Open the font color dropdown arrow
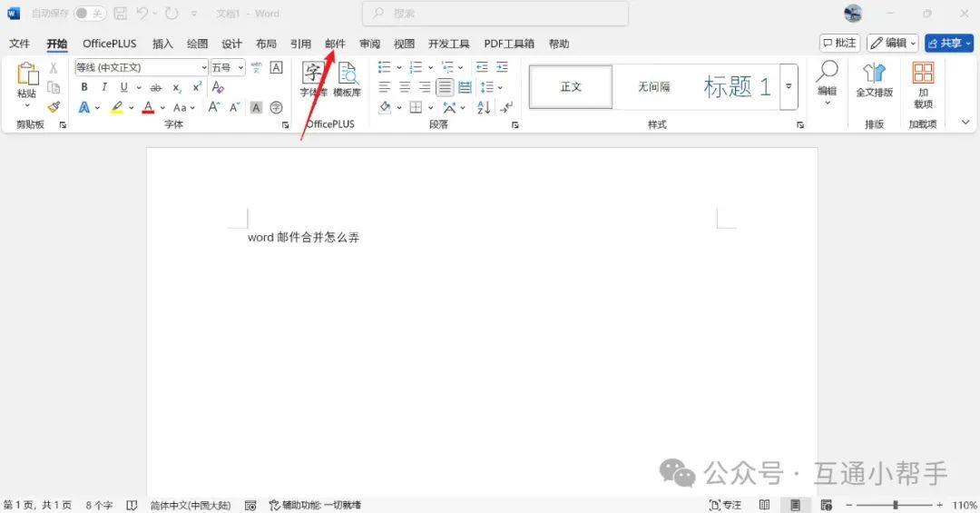This screenshot has width=980, height=513. [162, 108]
